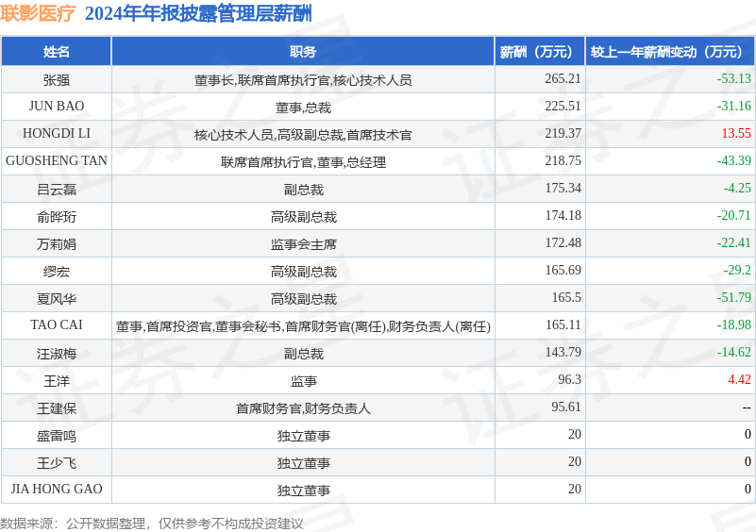Image resolution: width=756 pixels, height=532 pixels.
Task: Select the name HONGDI LI
Action: [57, 134]
